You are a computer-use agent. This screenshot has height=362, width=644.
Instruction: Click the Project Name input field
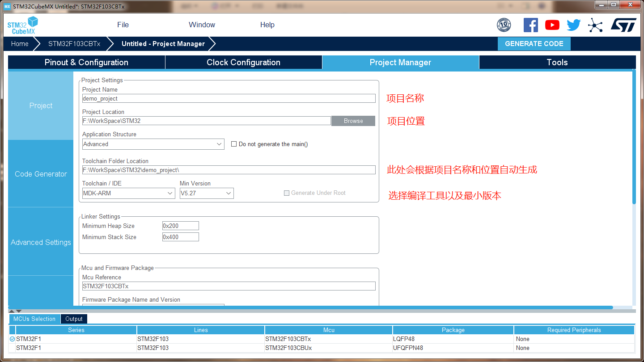point(229,98)
